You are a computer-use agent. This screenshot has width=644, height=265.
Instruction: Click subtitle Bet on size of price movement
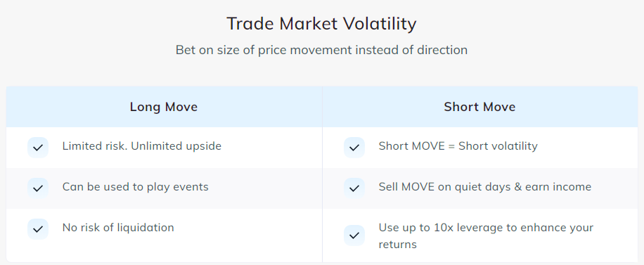tap(321, 50)
